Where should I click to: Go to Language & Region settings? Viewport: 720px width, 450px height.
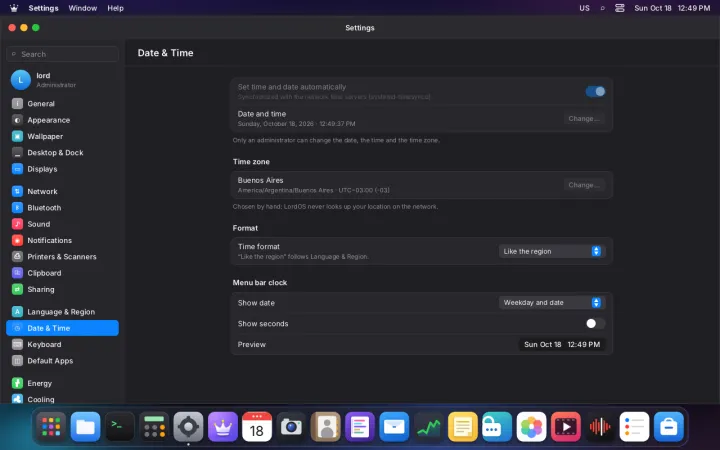[x=62, y=312]
